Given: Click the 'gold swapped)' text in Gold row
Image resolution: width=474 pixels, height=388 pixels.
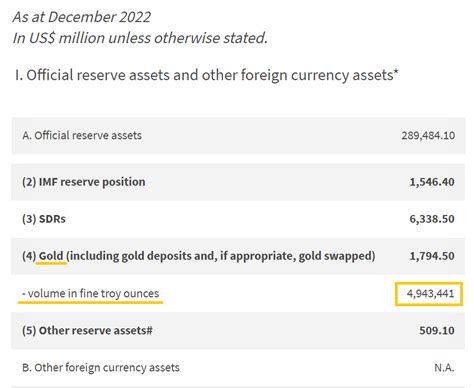Looking at the screenshot, I should tap(337, 256).
